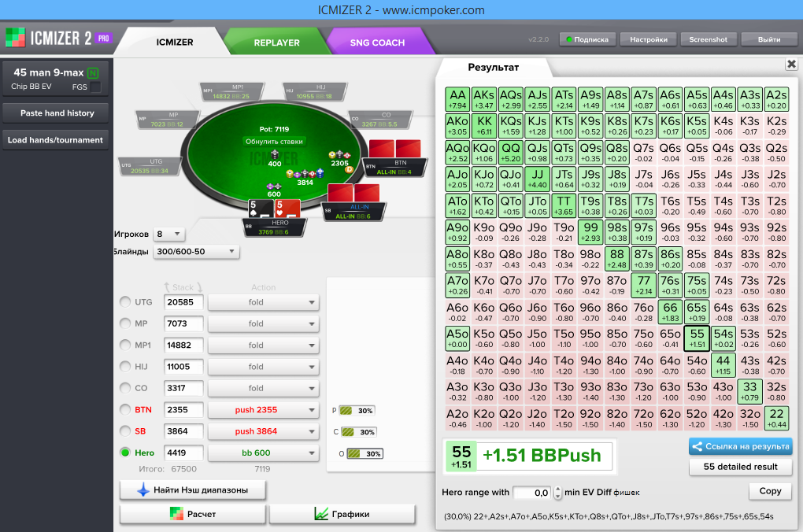This screenshot has width=803, height=532.
Task: Select the UTG radio button
Action: pyautogui.click(x=125, y=302)
